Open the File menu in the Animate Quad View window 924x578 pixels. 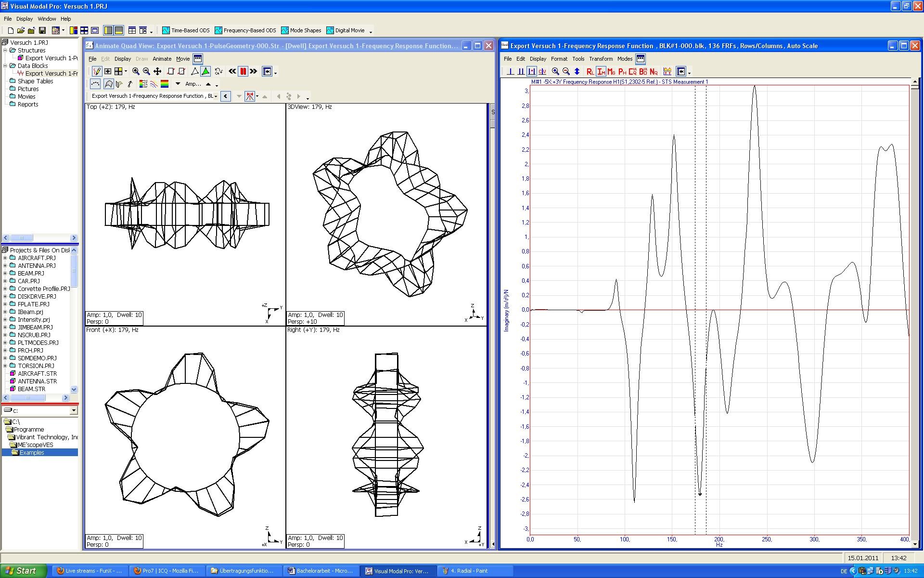pyautogui.click(x=92, y=59)
